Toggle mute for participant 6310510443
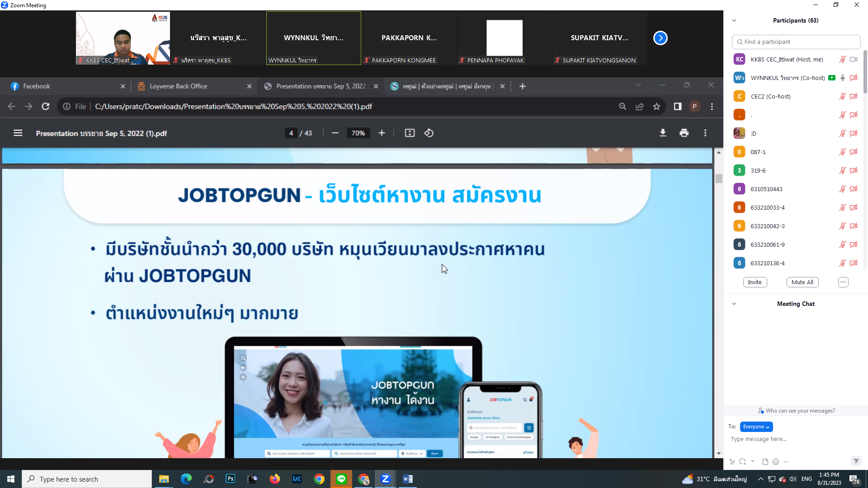Screen dimensions: 868x488 click(842, 189)
